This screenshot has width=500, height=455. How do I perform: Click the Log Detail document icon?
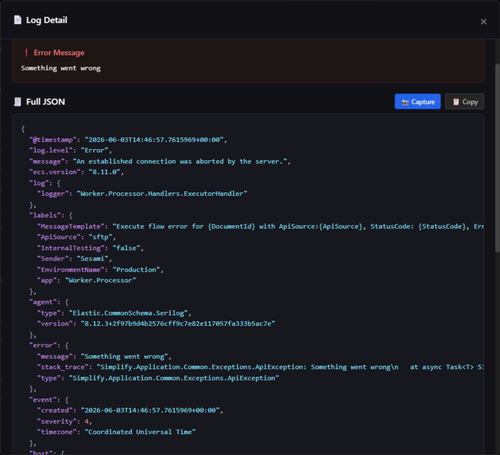point(18,20)
